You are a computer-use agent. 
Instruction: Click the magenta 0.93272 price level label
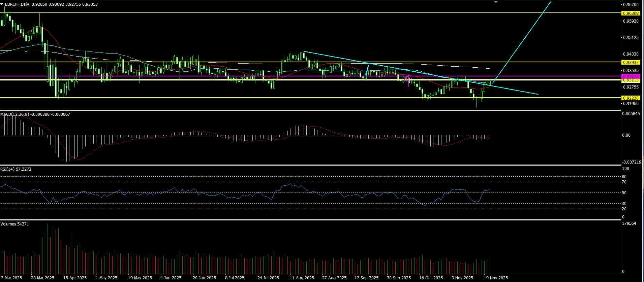point(631,76)
